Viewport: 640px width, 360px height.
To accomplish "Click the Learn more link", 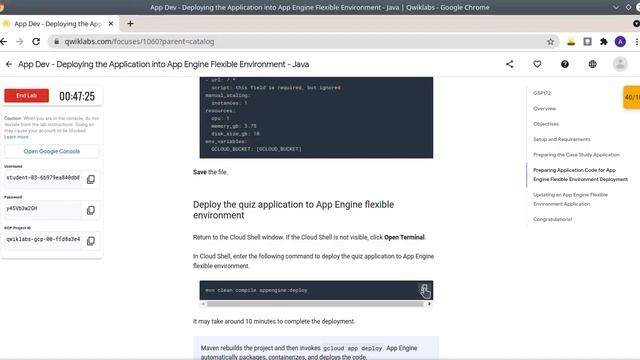I will pyautogui.click(x=16, y=137).
